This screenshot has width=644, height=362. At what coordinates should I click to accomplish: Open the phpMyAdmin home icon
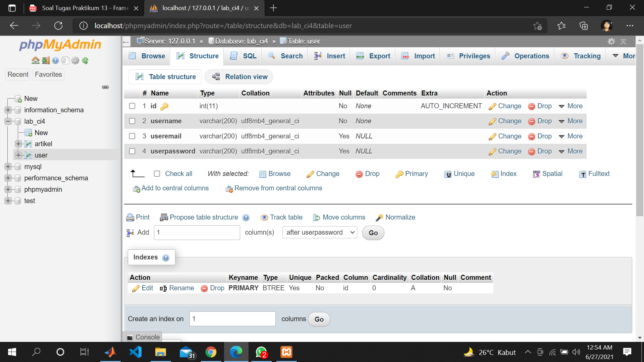click(36, 60)
